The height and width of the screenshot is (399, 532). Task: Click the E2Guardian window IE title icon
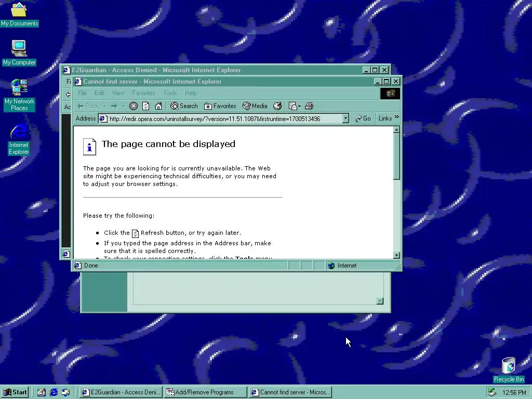point(66,70)
